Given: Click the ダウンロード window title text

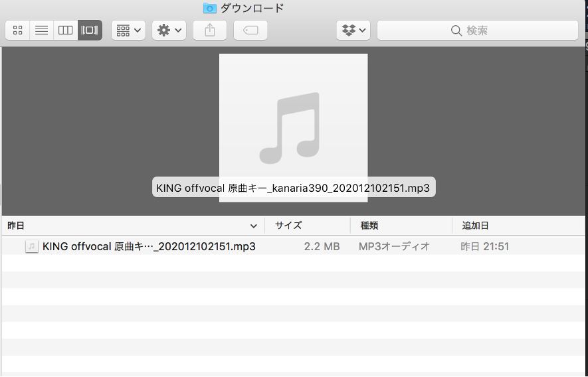Looking at the screenshot, I should (x=252, y=8).
